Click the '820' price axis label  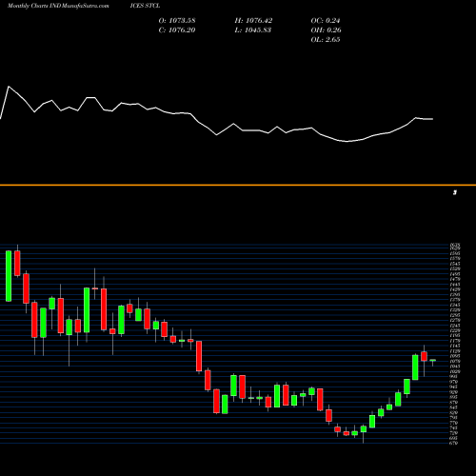[x=454, y=412]
